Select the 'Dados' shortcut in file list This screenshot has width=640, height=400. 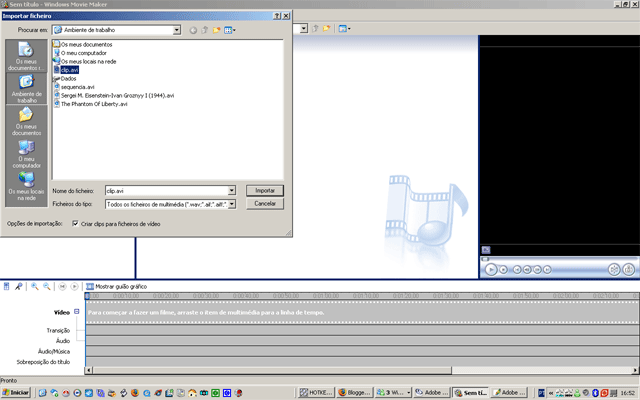[x=65, y=79]
